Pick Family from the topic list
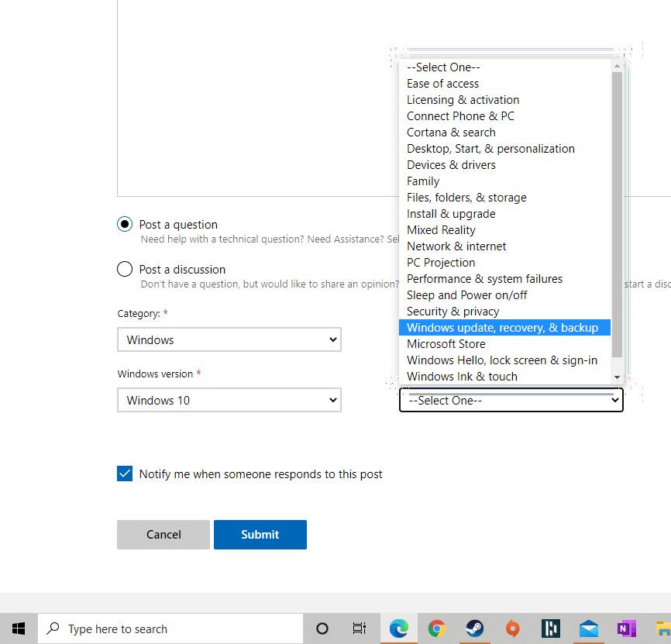This screenshot has width=671, height=644. coord(504,181)
